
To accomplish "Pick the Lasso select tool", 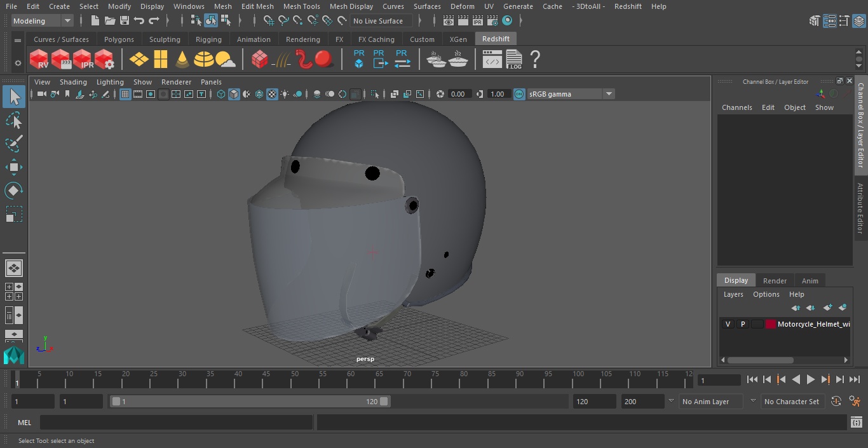I will [x=13, y=121].
